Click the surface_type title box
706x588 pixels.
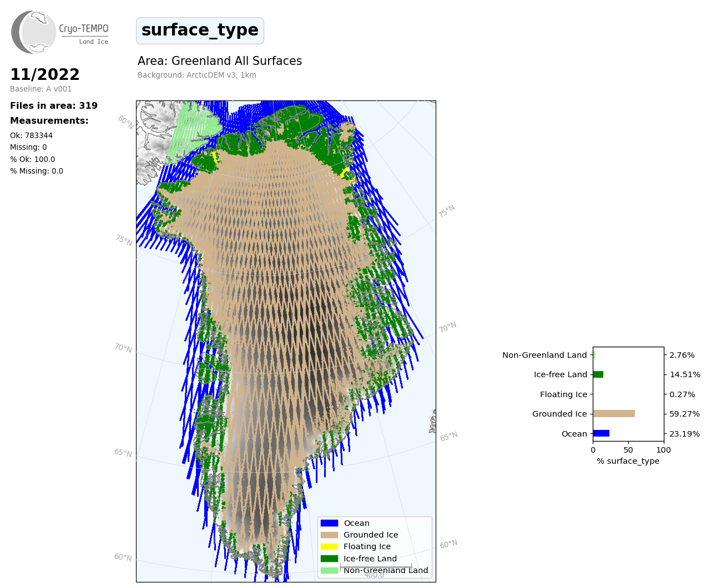tap(200, 31)
